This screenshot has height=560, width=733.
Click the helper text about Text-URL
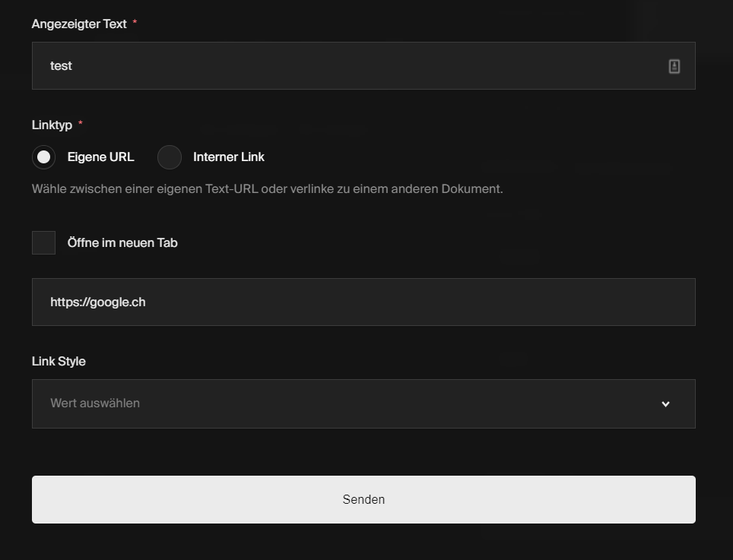(x=266, y=188)
